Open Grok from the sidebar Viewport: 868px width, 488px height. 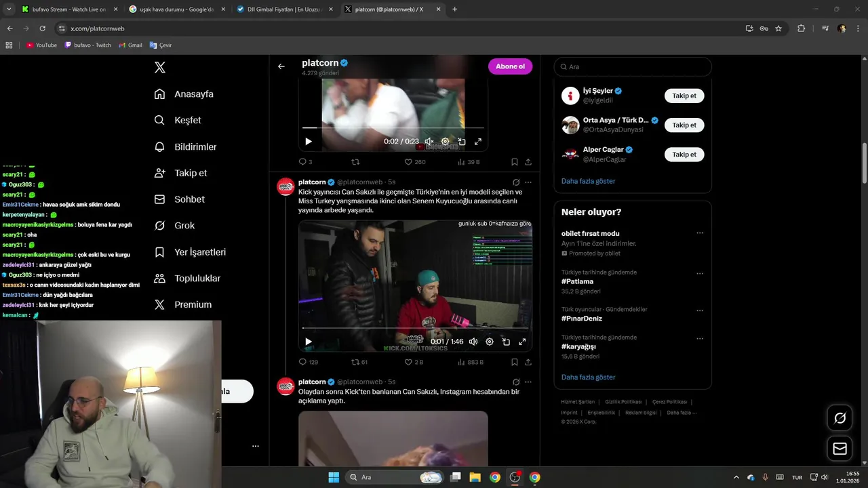174,226
